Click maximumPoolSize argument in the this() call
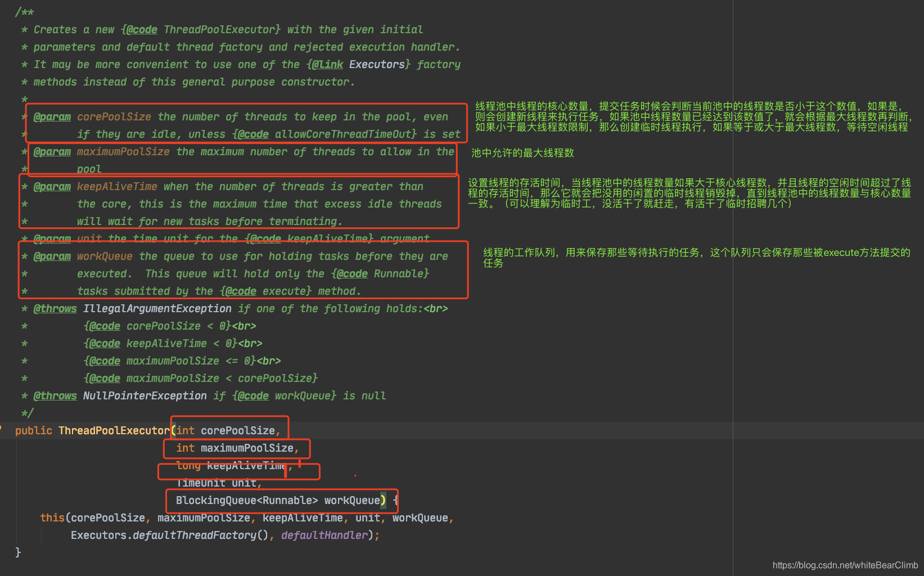Viewport: 924px width, 576px height. pos(204,517)
